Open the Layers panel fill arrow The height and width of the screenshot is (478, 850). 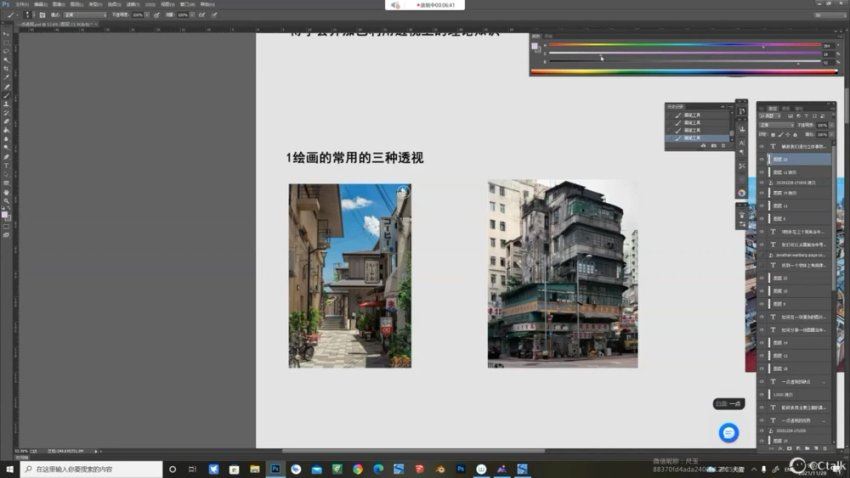click(x=831, y=134)
